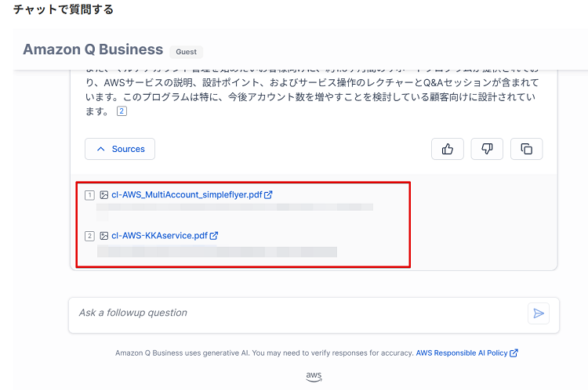Copy the response text
The image size is (588, 391).
[x=527, y=149]
